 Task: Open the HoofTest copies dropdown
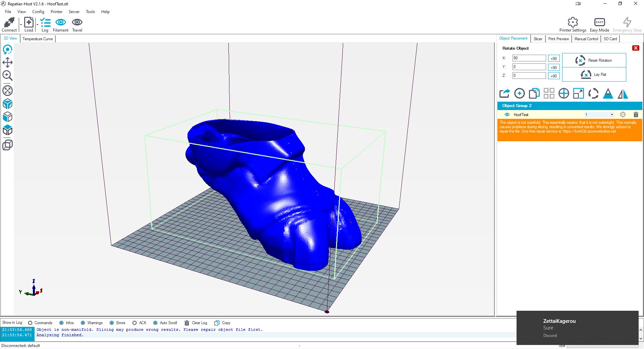point(612,115)
